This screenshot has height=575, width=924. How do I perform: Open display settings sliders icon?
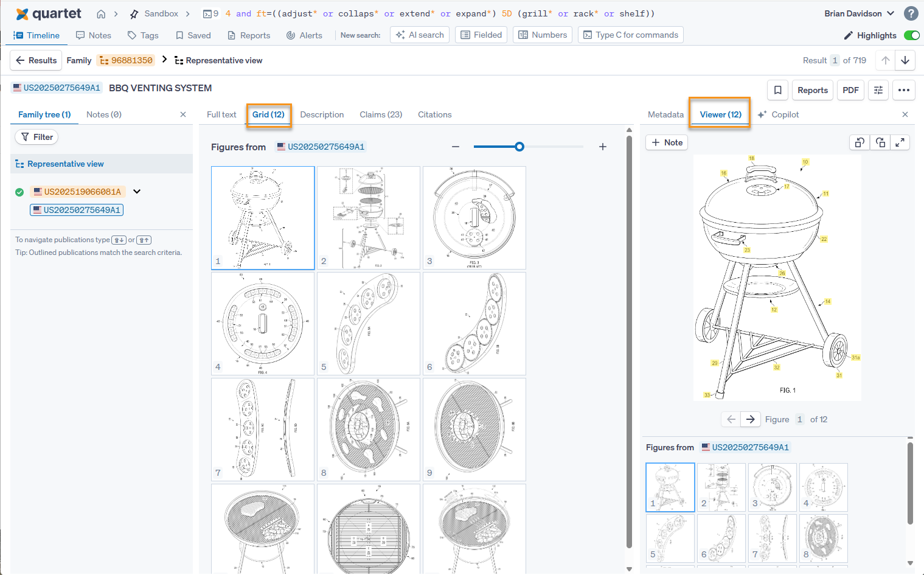click(x=878, y=90)
